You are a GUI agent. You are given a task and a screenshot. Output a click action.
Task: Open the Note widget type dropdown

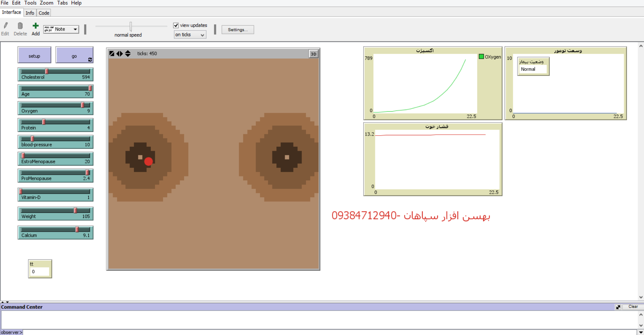(61, 29)
